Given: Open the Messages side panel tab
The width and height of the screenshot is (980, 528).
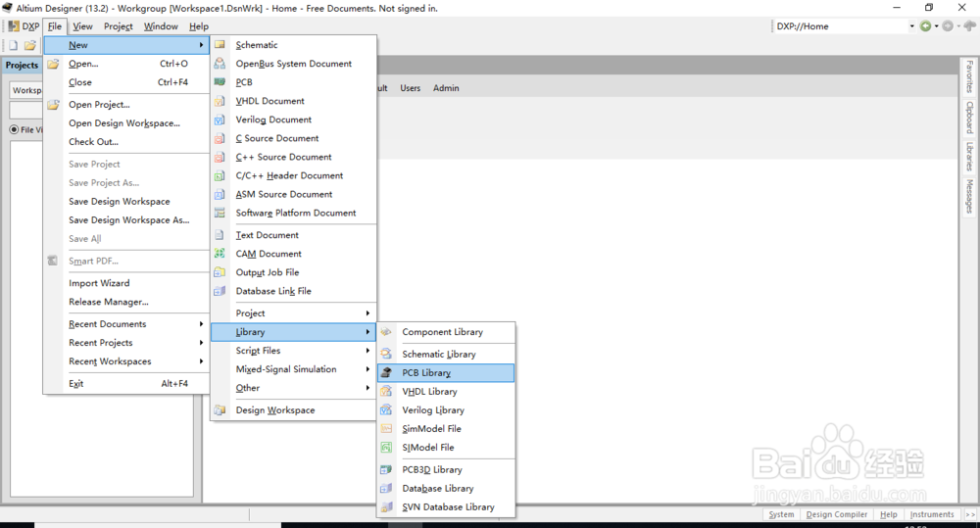Looking at the screenshot, I should [x=969, y=196].
